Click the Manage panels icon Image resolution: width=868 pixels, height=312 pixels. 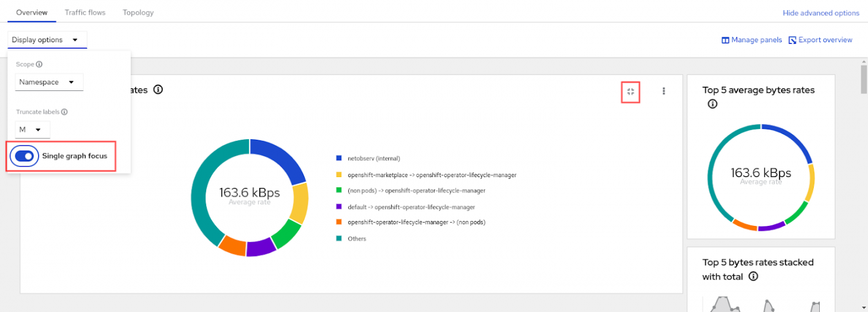[725, 40]
